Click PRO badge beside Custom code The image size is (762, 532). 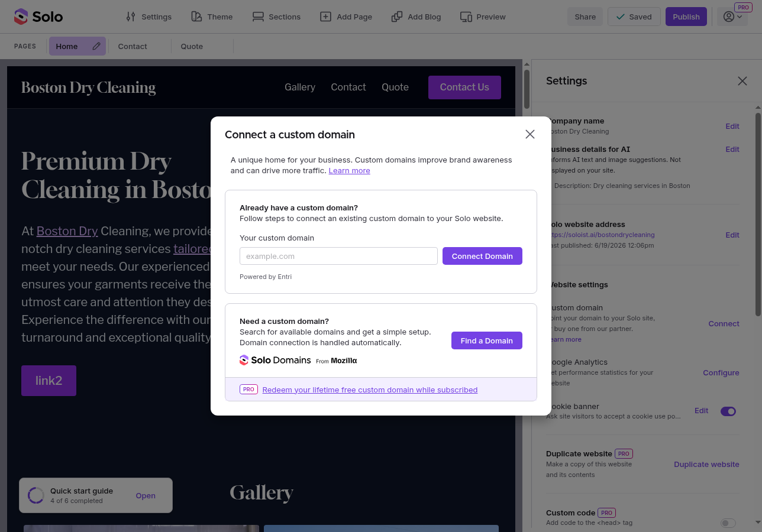click(606, 512)
